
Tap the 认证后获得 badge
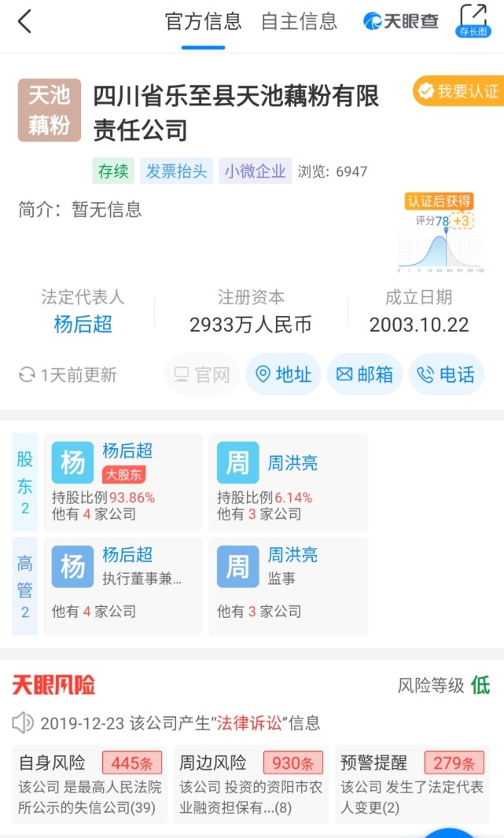click(x=439, y=201)
